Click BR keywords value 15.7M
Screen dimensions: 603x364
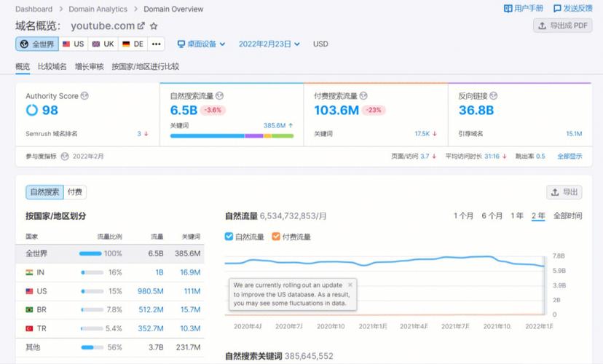pyautogui.click(x=190, y=309)
